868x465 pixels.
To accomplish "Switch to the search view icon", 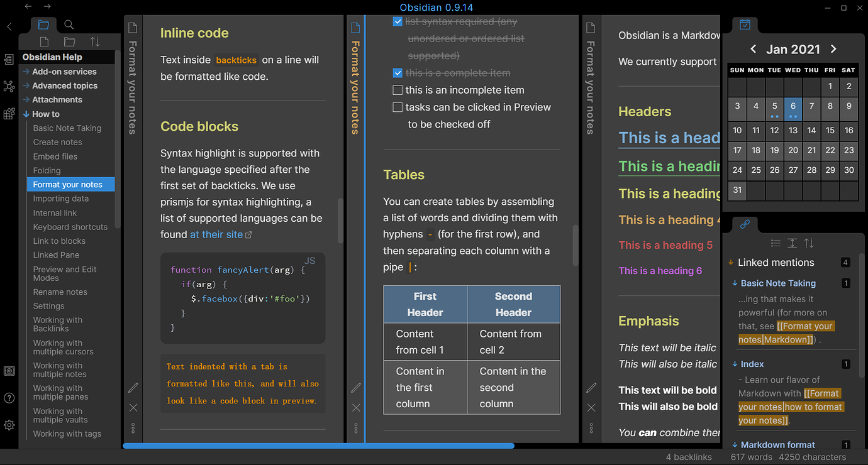I will tap(69, 25).
